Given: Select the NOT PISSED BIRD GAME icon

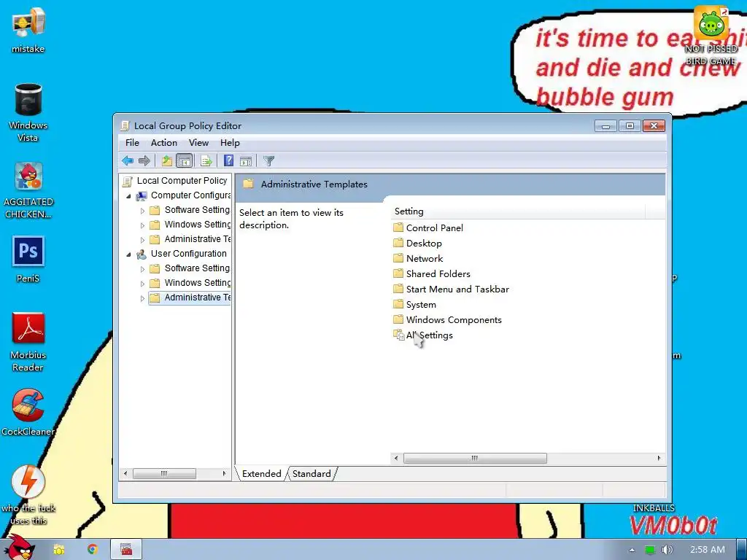Looking at the screenshot, I should (x=711, y=36).
